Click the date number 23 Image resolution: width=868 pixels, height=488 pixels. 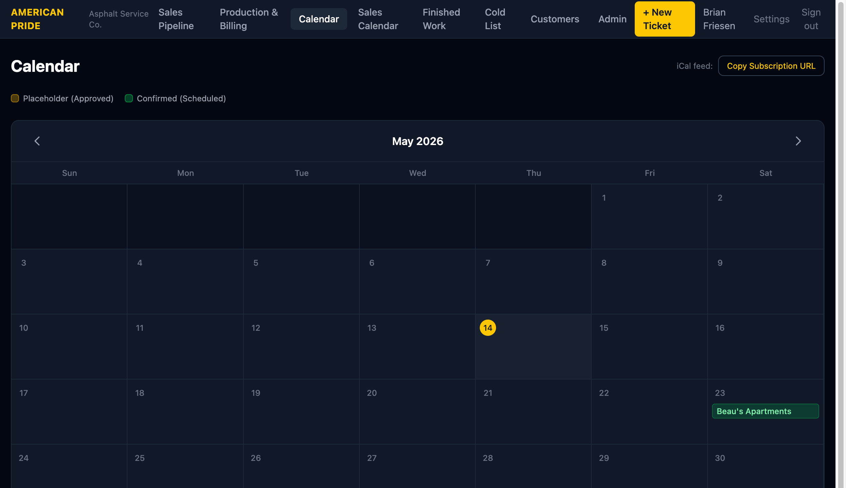click(x=720, y=393)
